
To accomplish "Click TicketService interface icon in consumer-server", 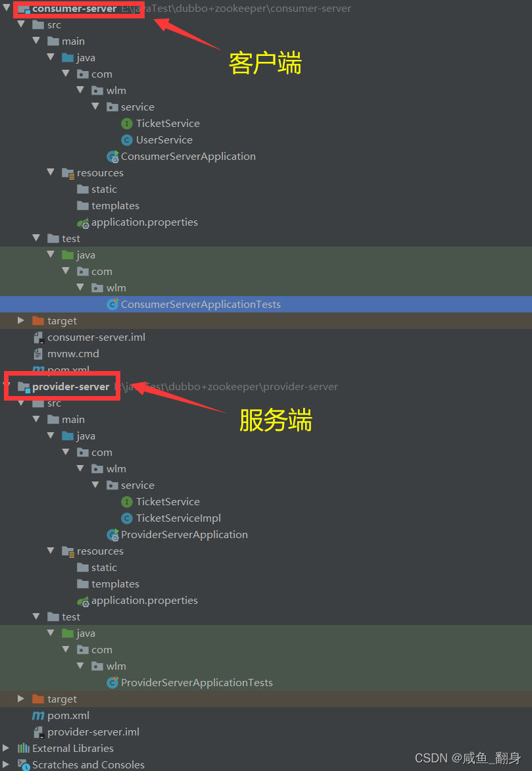I will 127,124.
